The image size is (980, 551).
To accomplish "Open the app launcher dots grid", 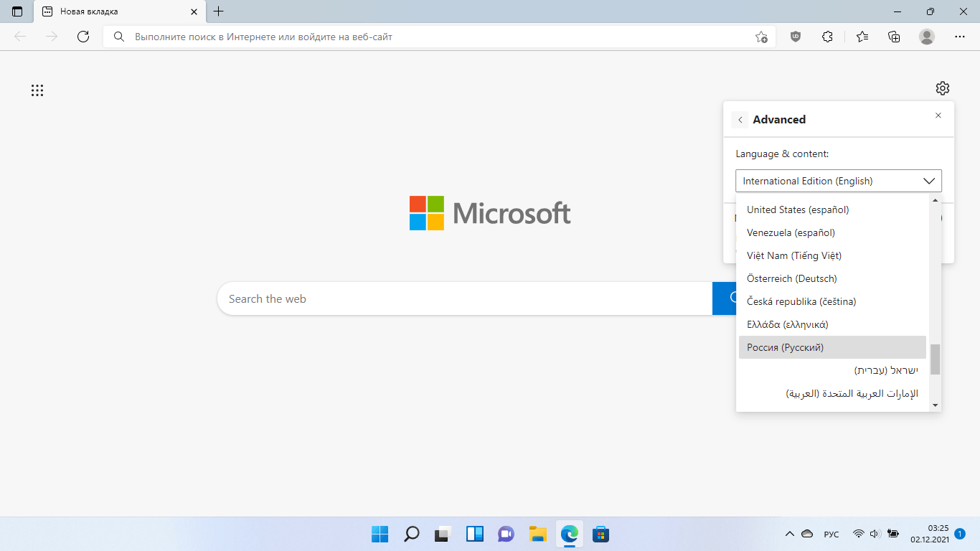I will click(37, 90).
